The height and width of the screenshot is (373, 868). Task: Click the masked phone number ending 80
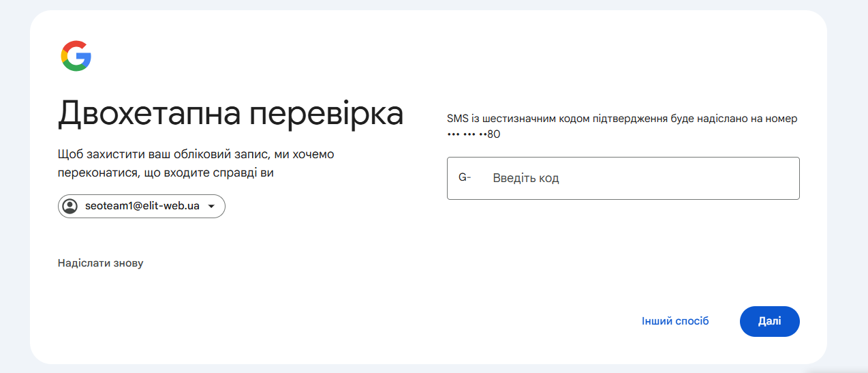tap(474, 134)
